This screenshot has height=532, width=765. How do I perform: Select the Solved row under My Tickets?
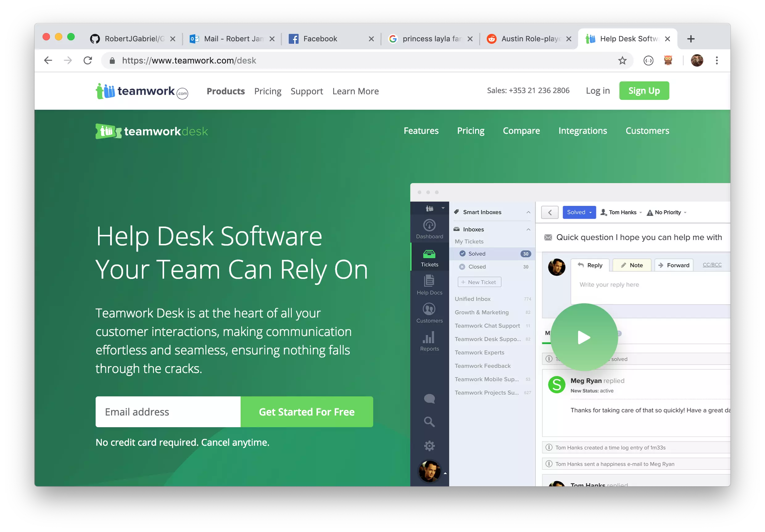(x=492, y=254)
